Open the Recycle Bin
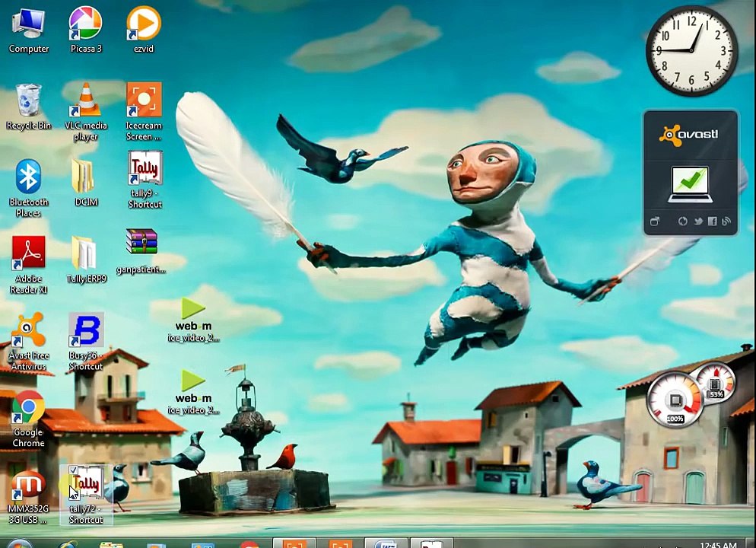 click(28, 107)
